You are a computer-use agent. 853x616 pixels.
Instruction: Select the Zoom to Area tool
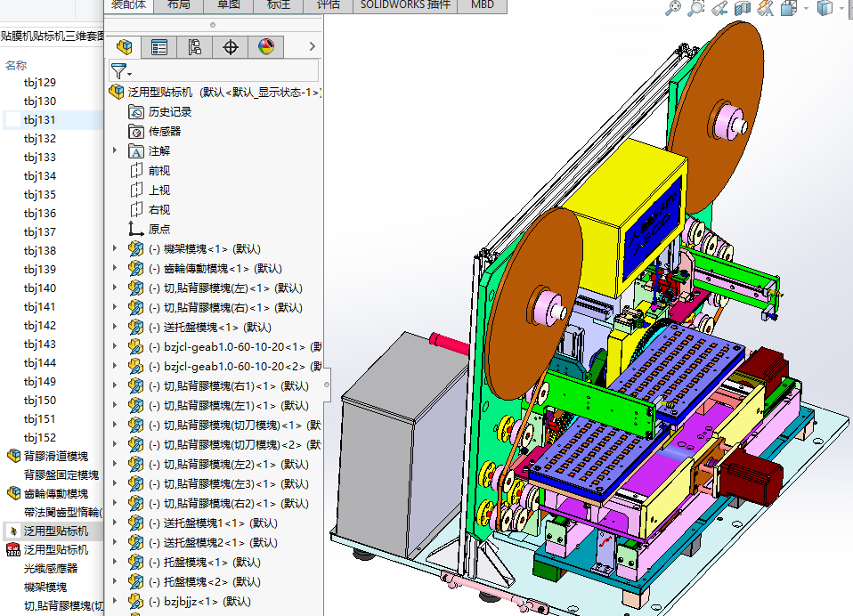click(x=695, y=8)
